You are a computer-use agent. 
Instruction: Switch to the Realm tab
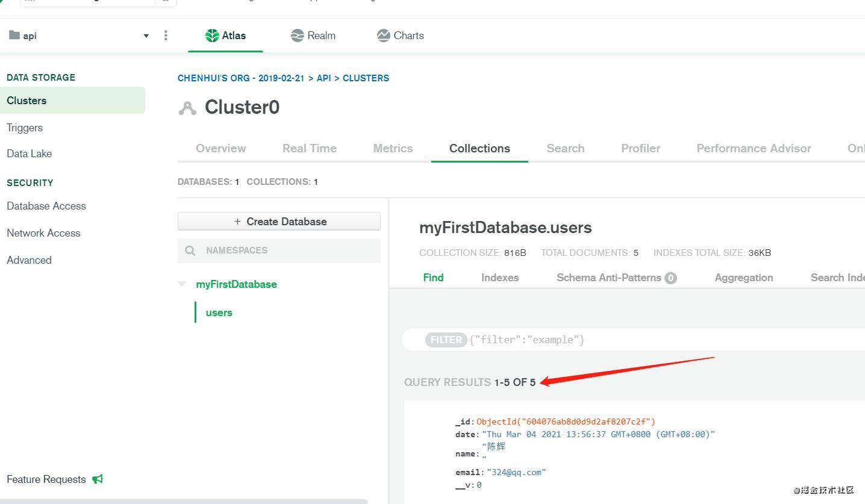tap(313, 36)
